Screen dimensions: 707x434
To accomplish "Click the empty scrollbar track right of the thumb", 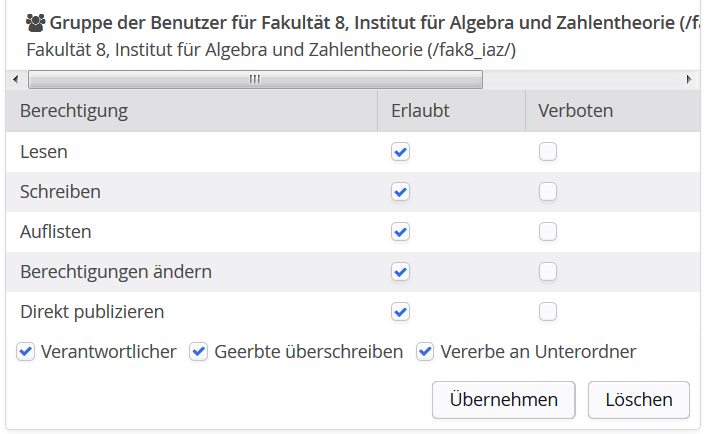I will 583,80.
